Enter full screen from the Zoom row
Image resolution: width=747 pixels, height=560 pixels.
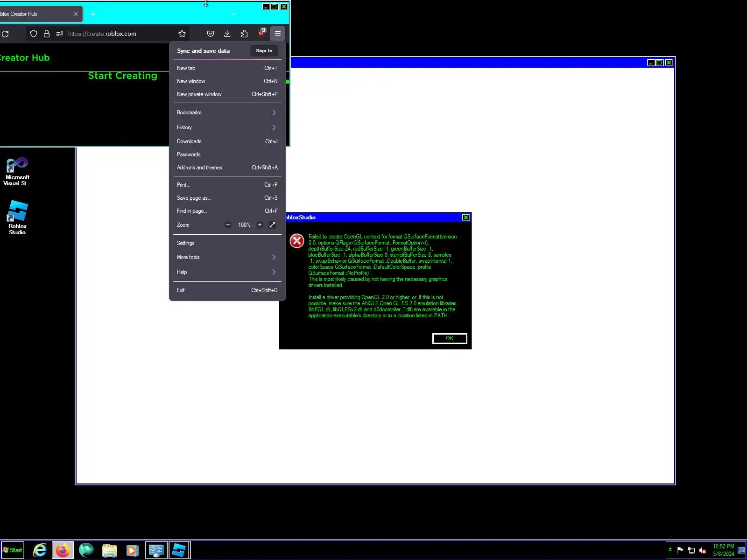[x=273, y=225]
